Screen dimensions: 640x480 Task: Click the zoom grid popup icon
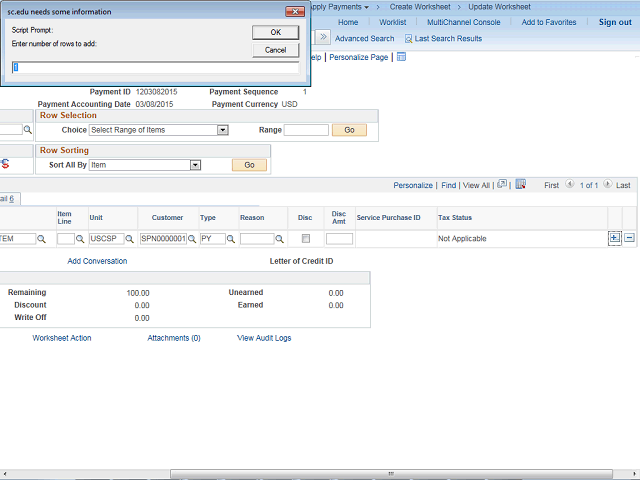click(x=502, y=185)
